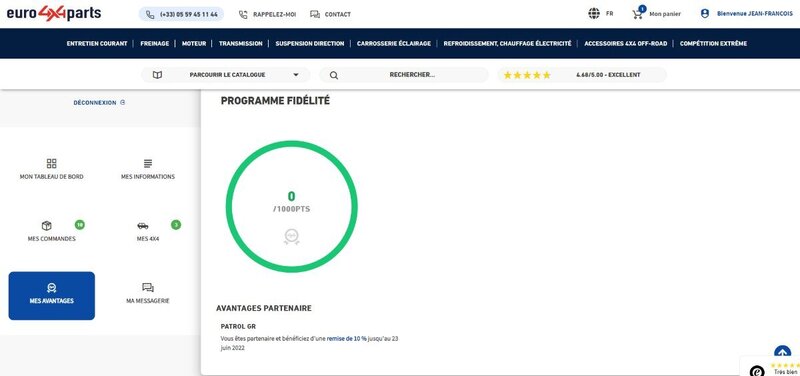Open the Freinage menu
Screen dimensions: 800x376
(x=155, y=44)
